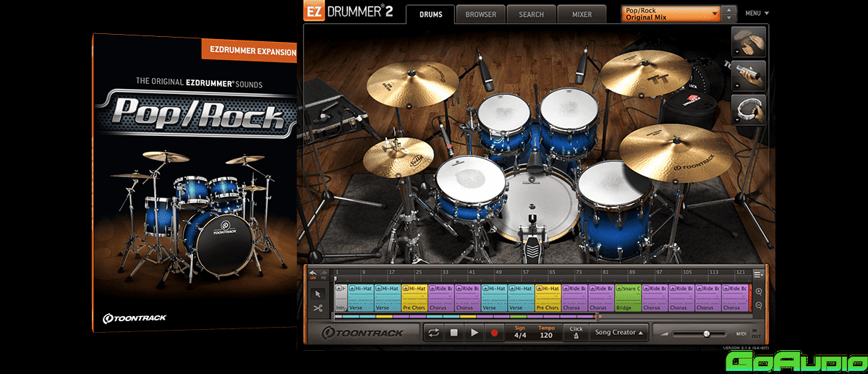Click the tambourine percussion thumbnail
The image size is (868, 374).
pos(748,109)
